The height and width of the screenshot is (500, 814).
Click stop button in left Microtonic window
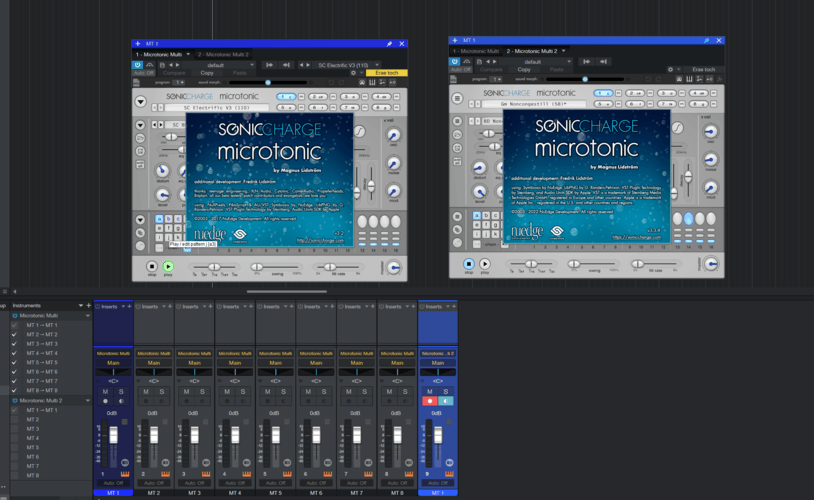(152, 266)
